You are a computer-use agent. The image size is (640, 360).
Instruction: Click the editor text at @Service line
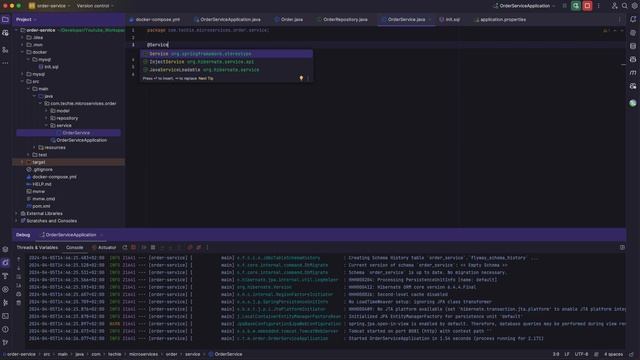(x=158, y=45)
